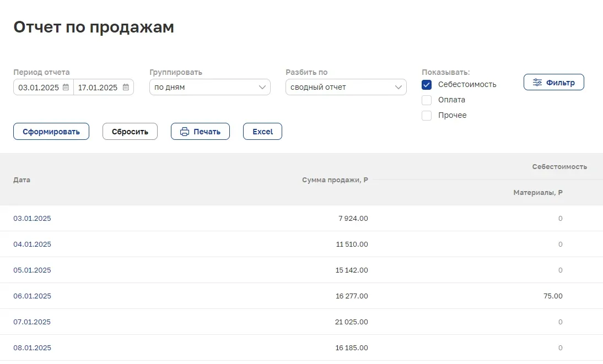The height and width of the screenshot is (364, 603).
Task: Open the 07.01.2025 date link
Action: click(32, 322)
